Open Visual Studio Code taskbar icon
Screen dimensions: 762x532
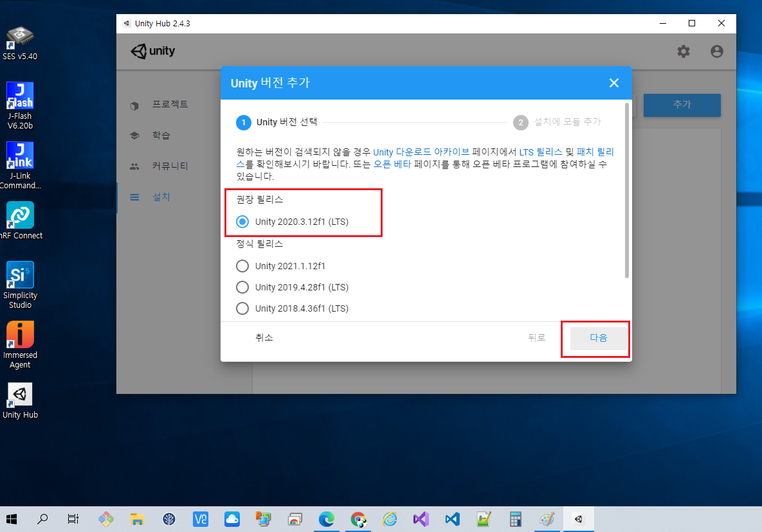click(x=453, y=519)
